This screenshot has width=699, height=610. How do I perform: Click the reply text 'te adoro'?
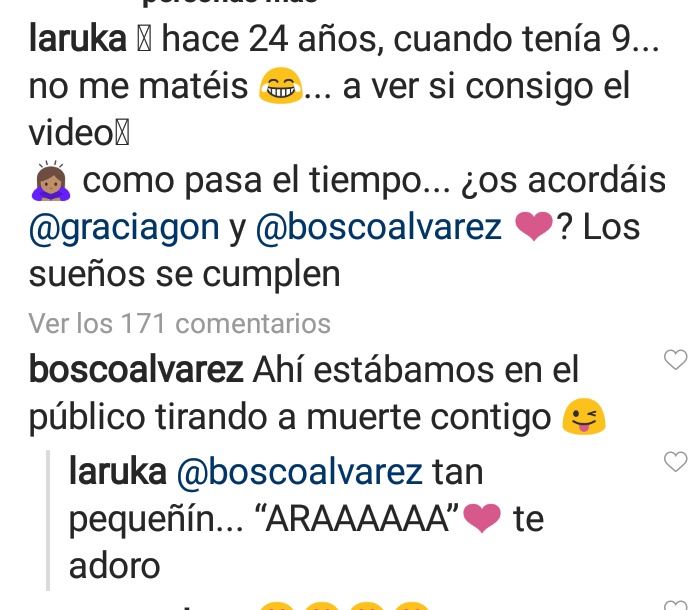(x=307, y=542)
